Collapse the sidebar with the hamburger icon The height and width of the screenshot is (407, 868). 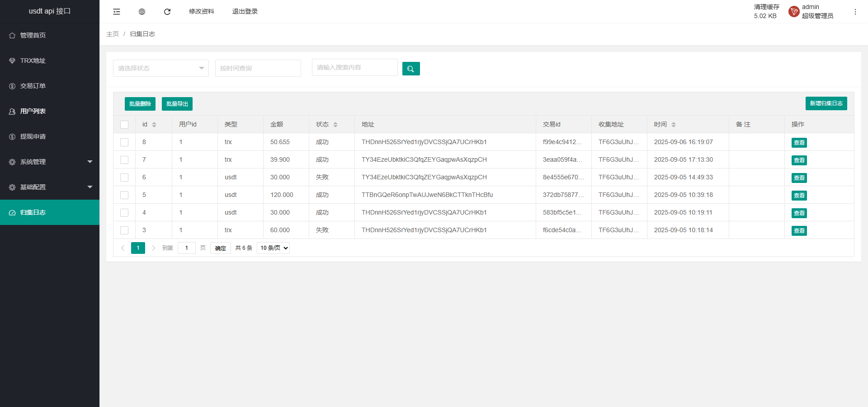pos(117,12)
